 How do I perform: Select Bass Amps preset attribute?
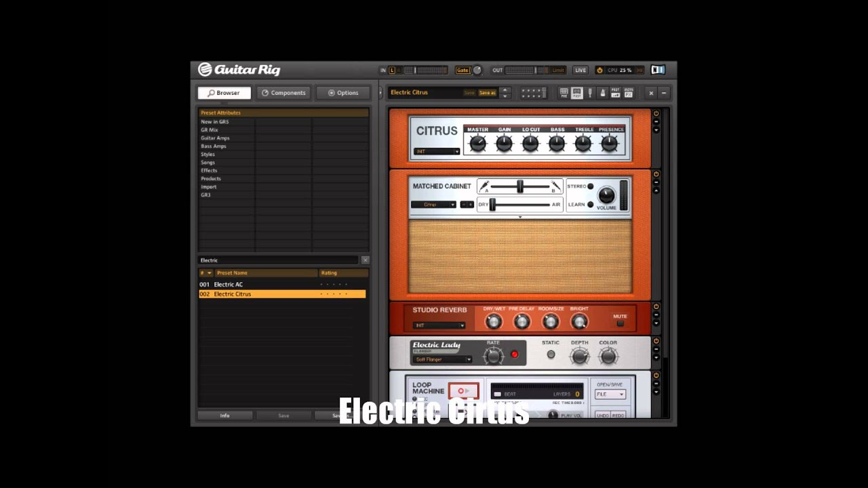pos(214,146)
